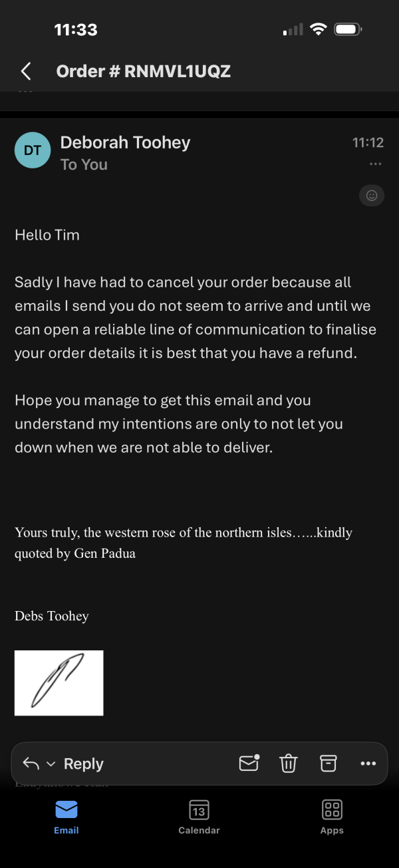Expand recipients via "To You"
This screenshot has height=868, width=399.
pyautogui.click(x=84, y=164)
